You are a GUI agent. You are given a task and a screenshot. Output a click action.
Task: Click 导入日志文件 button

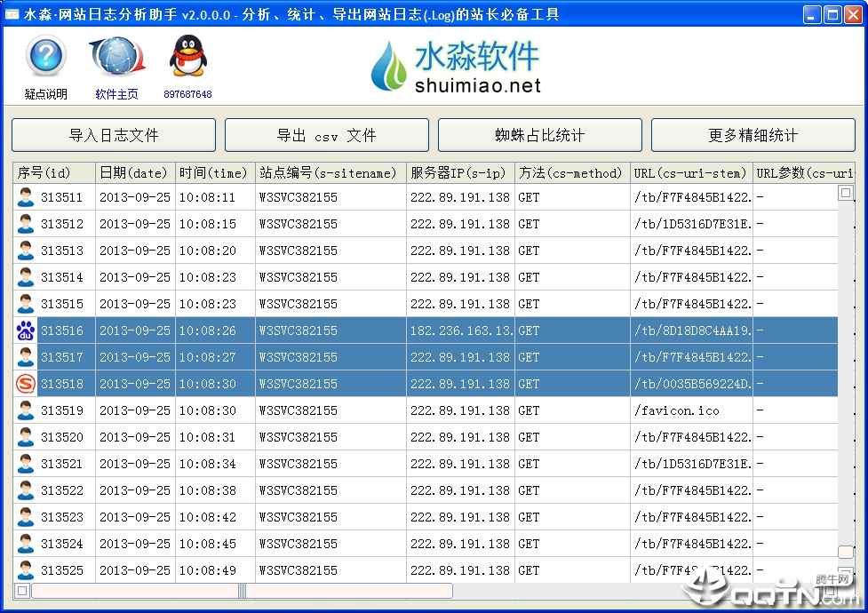(x=114, y=135)
